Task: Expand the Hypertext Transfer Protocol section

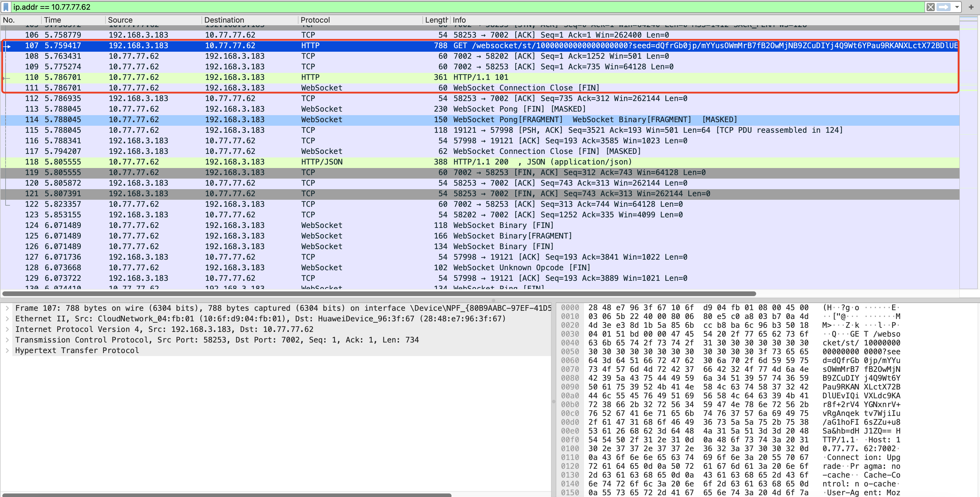Action: click(8, 350)
